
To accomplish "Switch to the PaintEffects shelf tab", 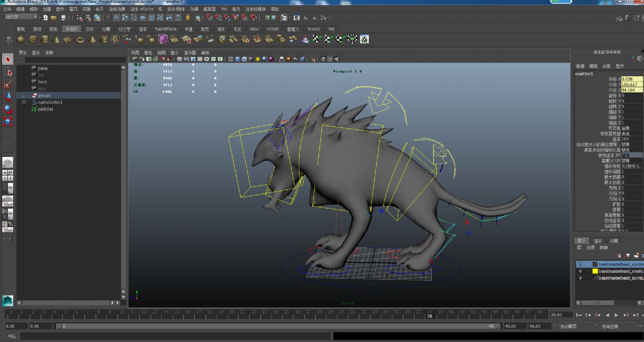I will (x=166, y=29).
